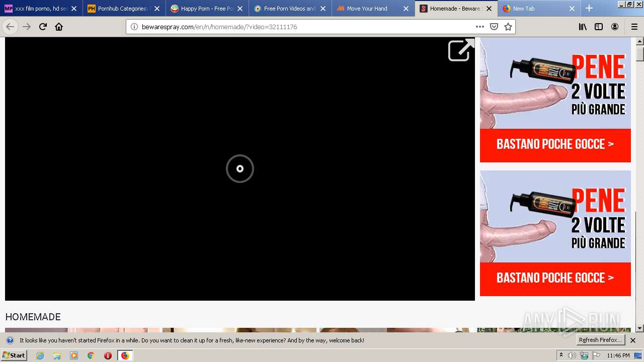Go forward one page
Image resolution: width=644 pixels, height=362 pixels.
tap(27, 27)
